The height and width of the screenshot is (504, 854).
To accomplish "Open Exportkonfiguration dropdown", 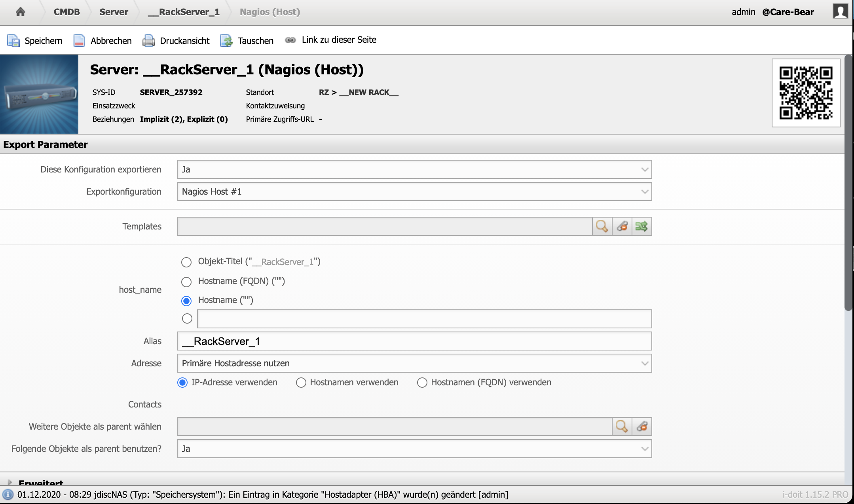I will tap(414, 191).
